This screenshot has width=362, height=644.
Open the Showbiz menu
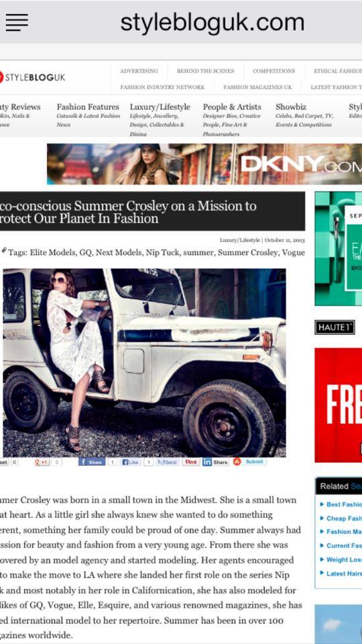pyautogui.click(x=291, y=107)
